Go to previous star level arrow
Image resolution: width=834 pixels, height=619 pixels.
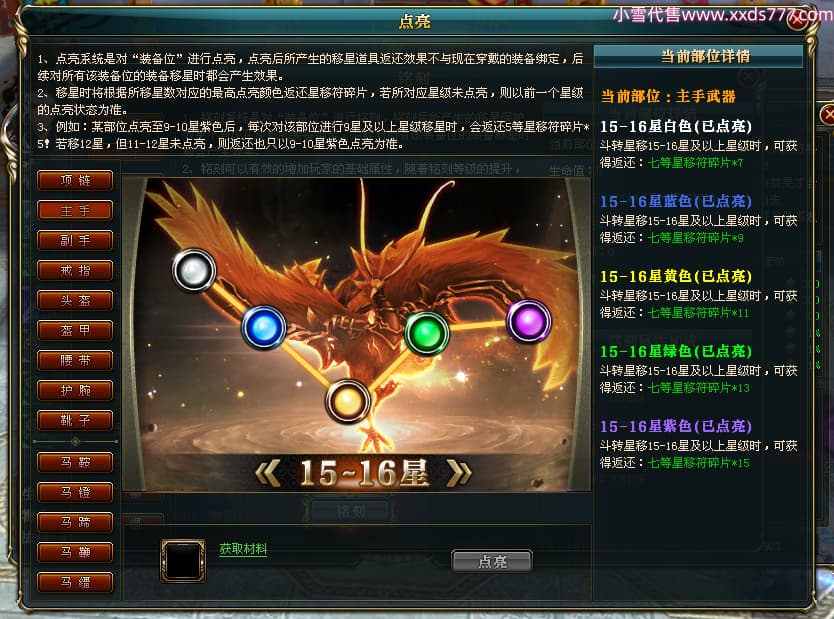click(268, 473)
